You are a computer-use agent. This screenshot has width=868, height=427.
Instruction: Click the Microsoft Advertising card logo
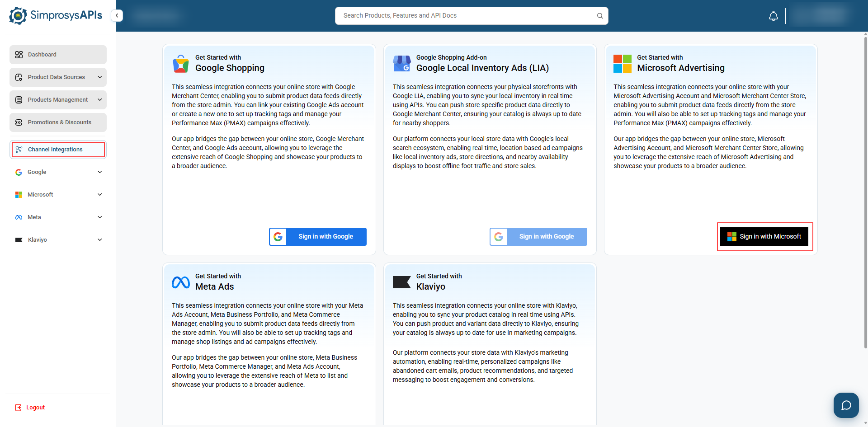pyautogui.click(x=623, y=64)
